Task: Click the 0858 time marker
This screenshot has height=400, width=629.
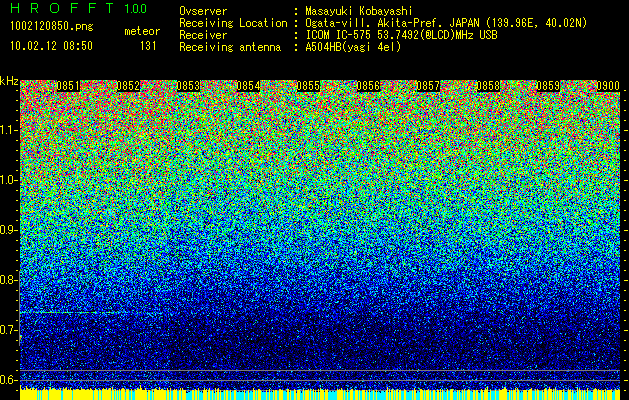Action: tap(488, 86)
